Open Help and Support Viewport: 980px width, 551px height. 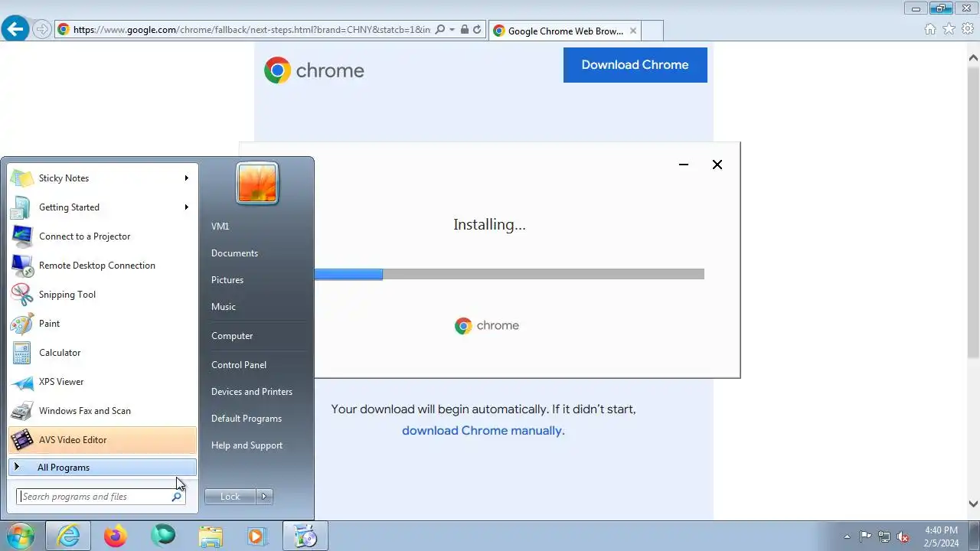pyautogui.click(x=247, y=445)
